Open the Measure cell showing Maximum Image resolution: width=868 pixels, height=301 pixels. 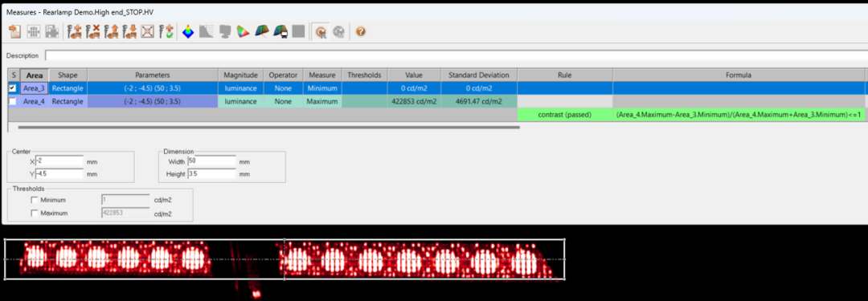(322, 101)
